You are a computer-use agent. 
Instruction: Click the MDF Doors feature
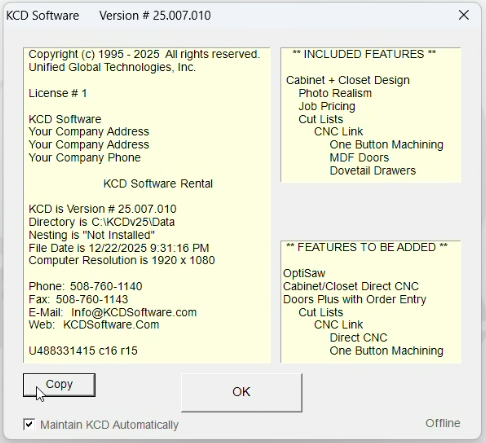point(359,157)
